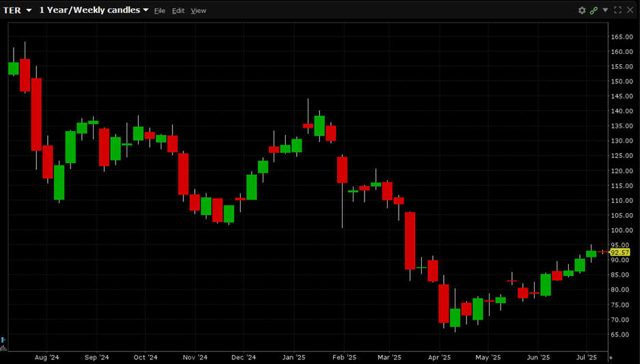Click the 130.00 price axis label

tap(622, 141)
